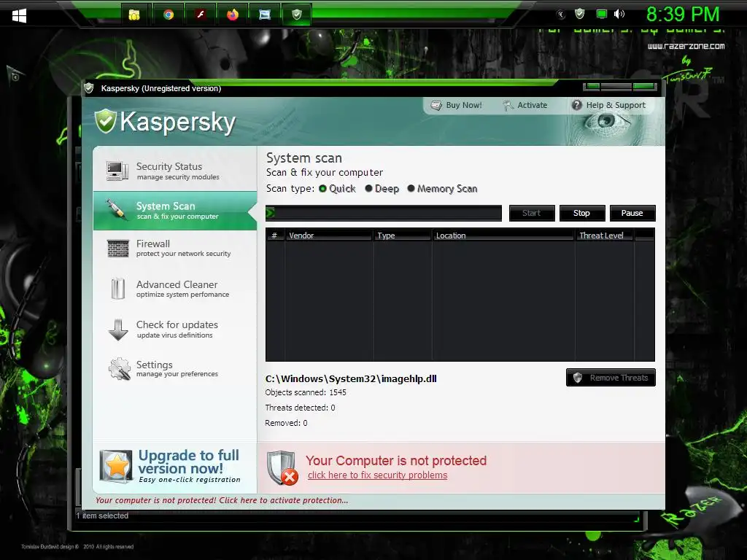Open the Flash taskbar icon
This screenshot has width=747, height=560.
click(x=201, y=15)
